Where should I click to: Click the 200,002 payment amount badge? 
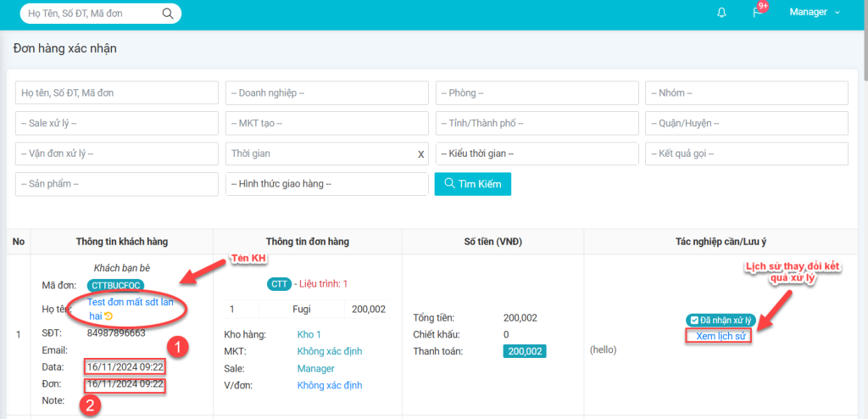point(524,351)
